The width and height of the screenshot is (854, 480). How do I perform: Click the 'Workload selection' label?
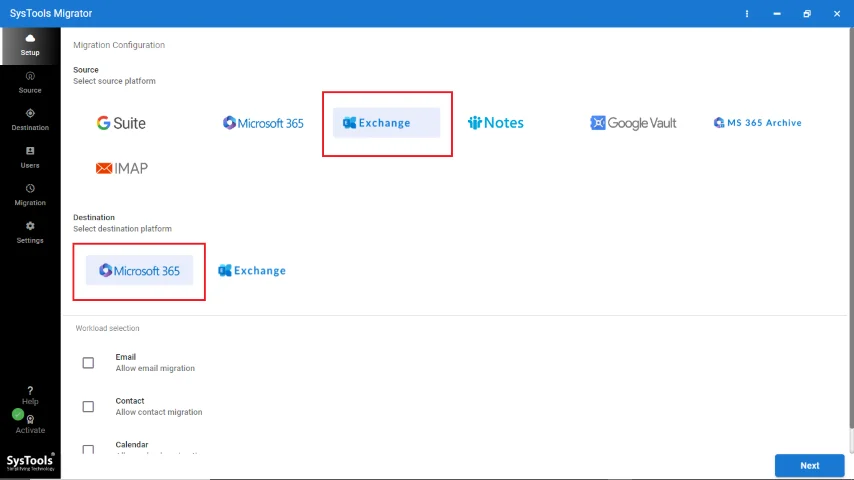(x=107, y=328)
